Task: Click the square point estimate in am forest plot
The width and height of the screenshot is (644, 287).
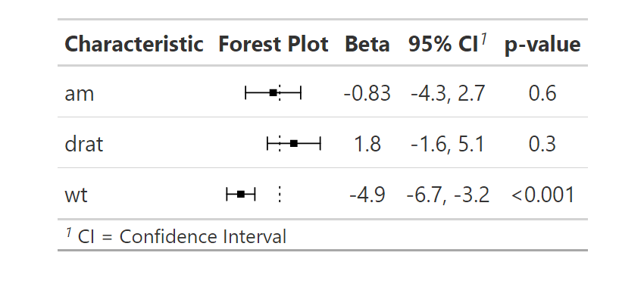Action: tap(273, 93)
